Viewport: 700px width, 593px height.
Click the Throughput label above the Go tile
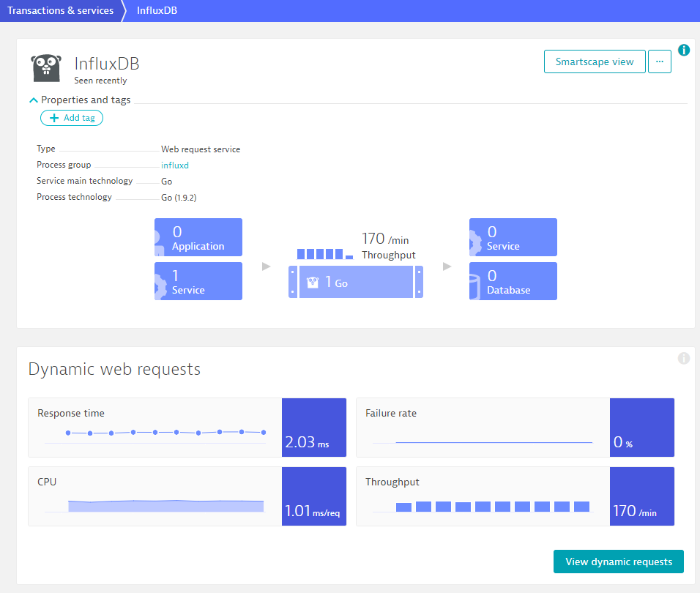[x=388, y=255]
